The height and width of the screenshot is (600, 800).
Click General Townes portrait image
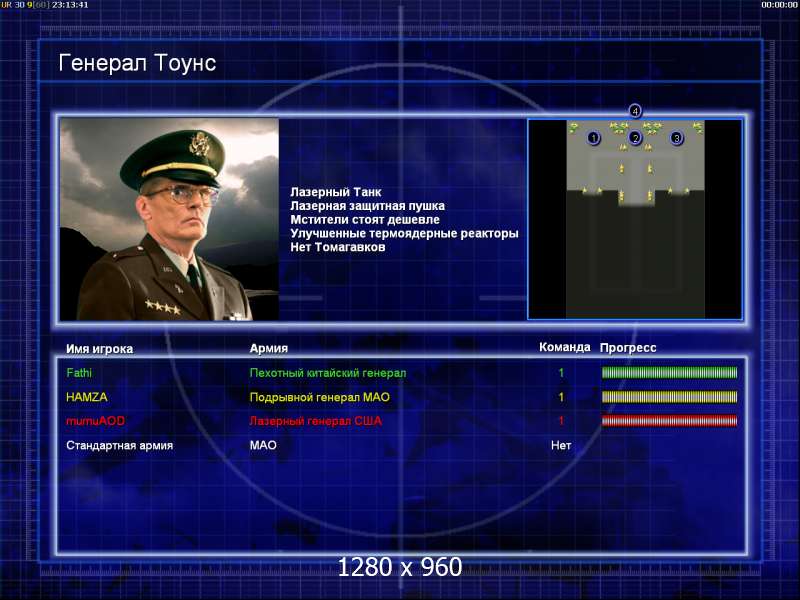[x=169, y=219]
